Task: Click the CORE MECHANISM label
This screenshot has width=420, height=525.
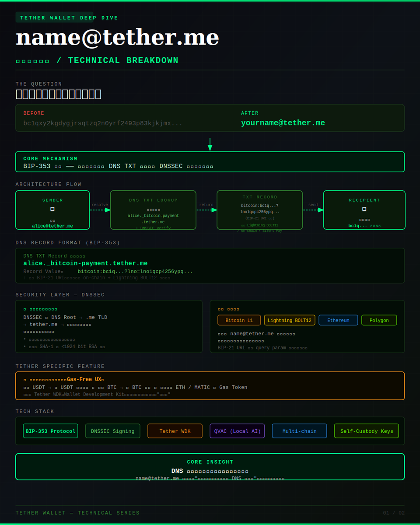Action: pos(50,159)
